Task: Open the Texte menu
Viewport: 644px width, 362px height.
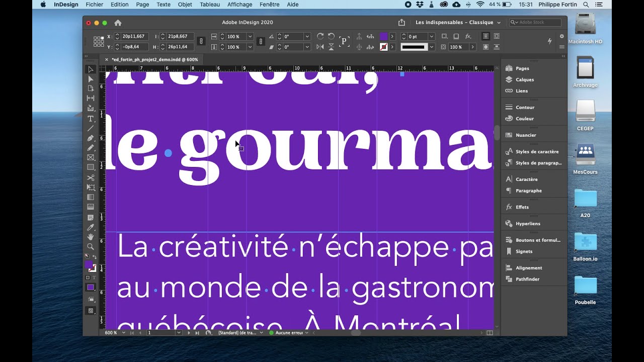Action: [x=164, y=5]
